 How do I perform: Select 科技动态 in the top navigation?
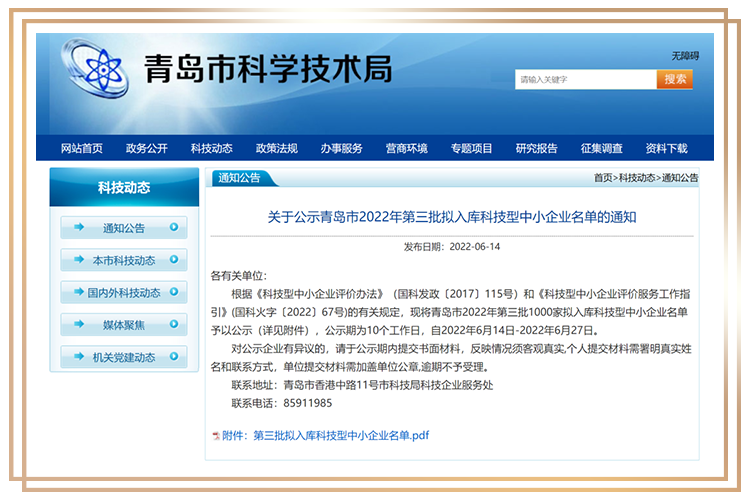click(x=212, y=148)
